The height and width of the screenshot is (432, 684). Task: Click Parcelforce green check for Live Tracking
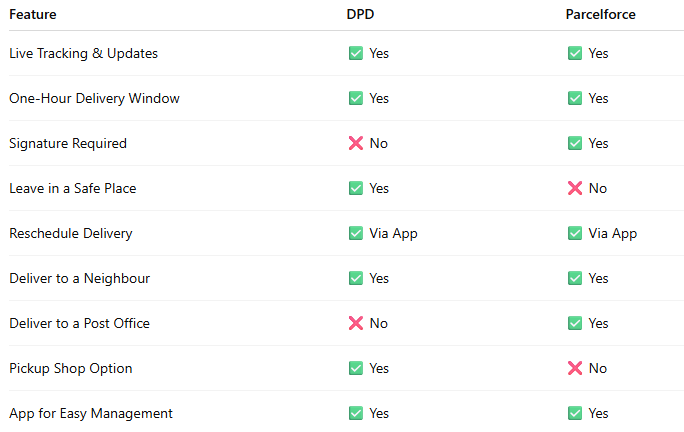[574, 53]
